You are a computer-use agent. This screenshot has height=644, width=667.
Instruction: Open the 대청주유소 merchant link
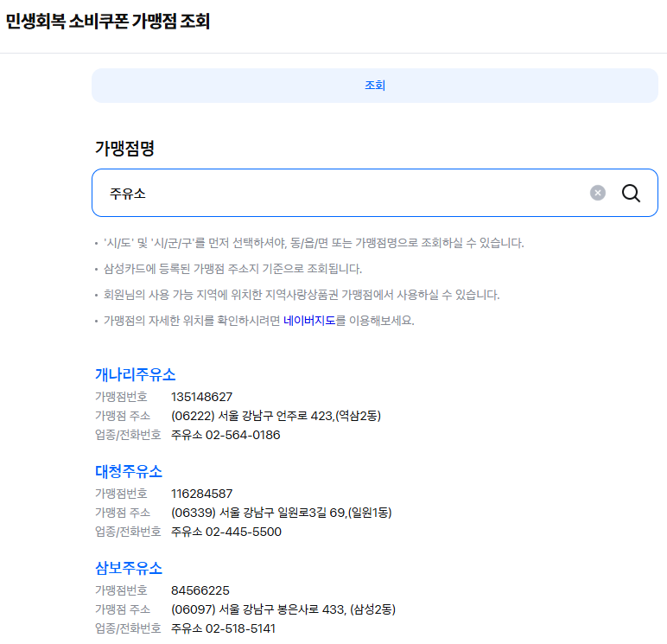tap(129, 471)
